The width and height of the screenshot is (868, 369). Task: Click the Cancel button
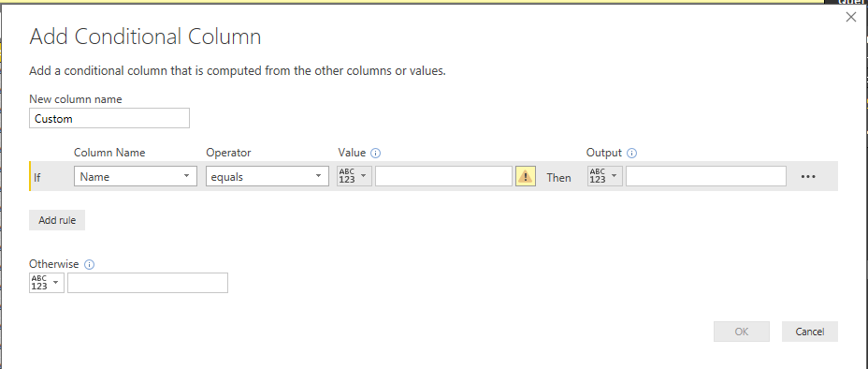point(810,332)
